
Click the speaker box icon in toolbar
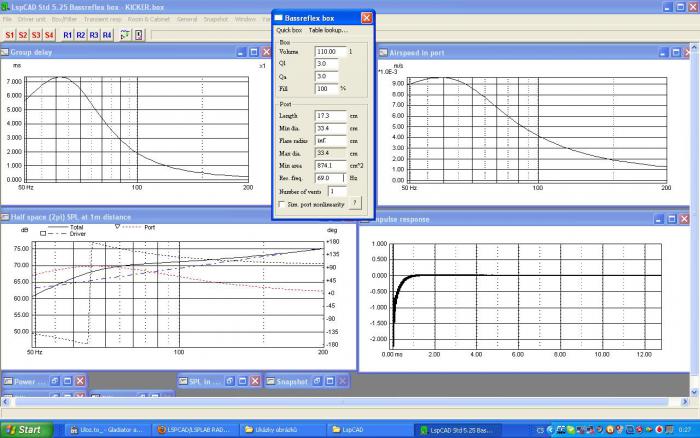point(139,35)
